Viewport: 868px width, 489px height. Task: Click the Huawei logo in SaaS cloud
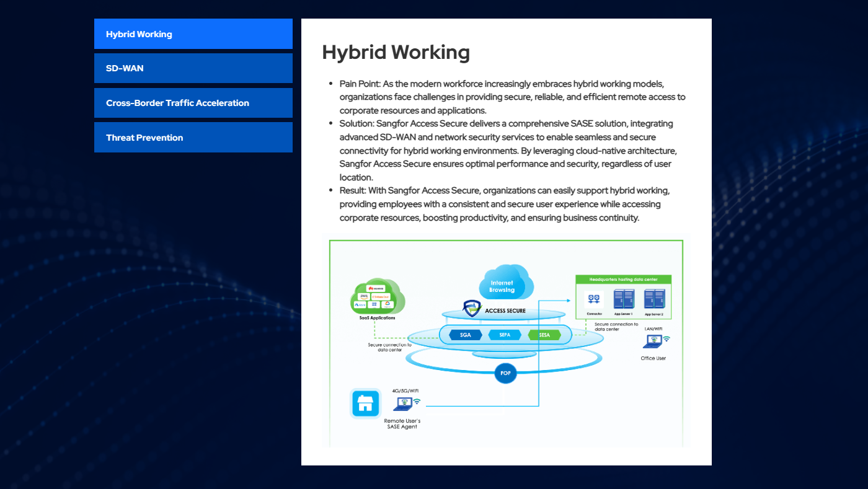pyautogui.click(x=376, y=288)
